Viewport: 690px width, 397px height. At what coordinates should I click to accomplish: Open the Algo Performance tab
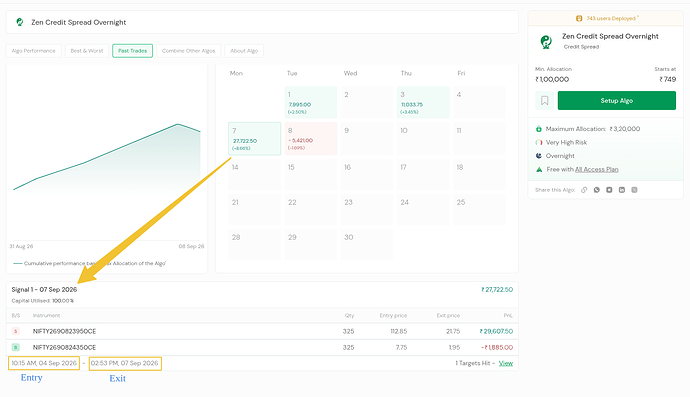33,51
